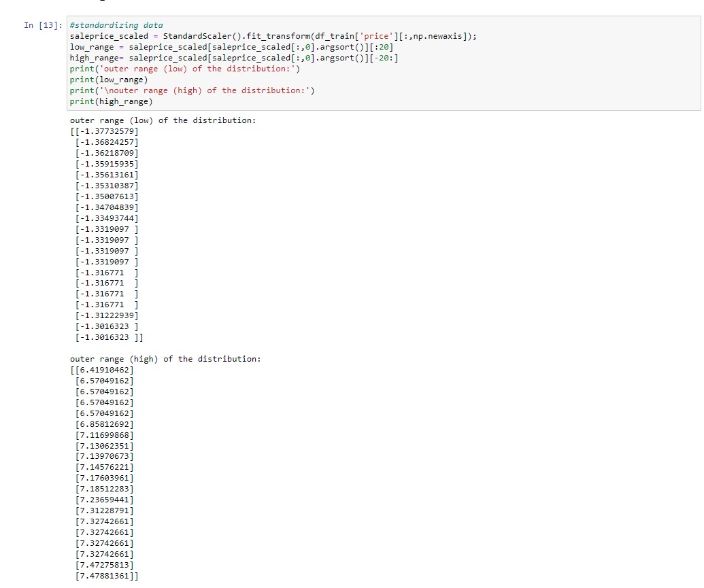Click print('\nouter range (high)...') code line
This screenshot has height=588, width=704.
(x=192, y=90)
